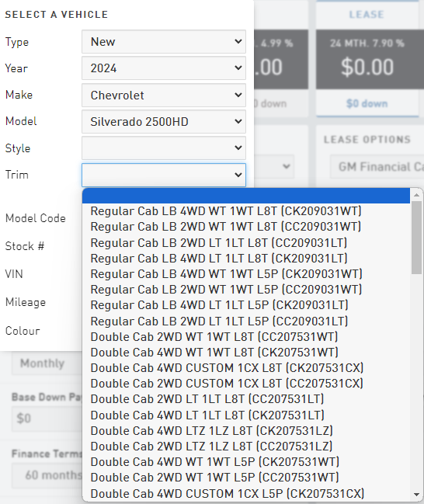Choose Regular Cab LB 2WD LT 1LT L8T
The height and width of the screenshot is (504, 424).
pyautogui.click(x=246, y=242)
